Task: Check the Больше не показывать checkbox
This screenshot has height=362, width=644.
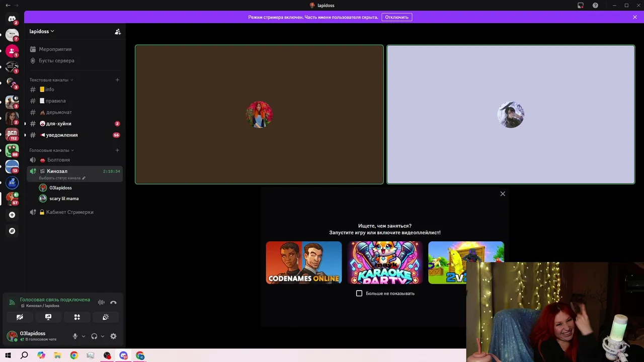Action: tap(359, 293)
